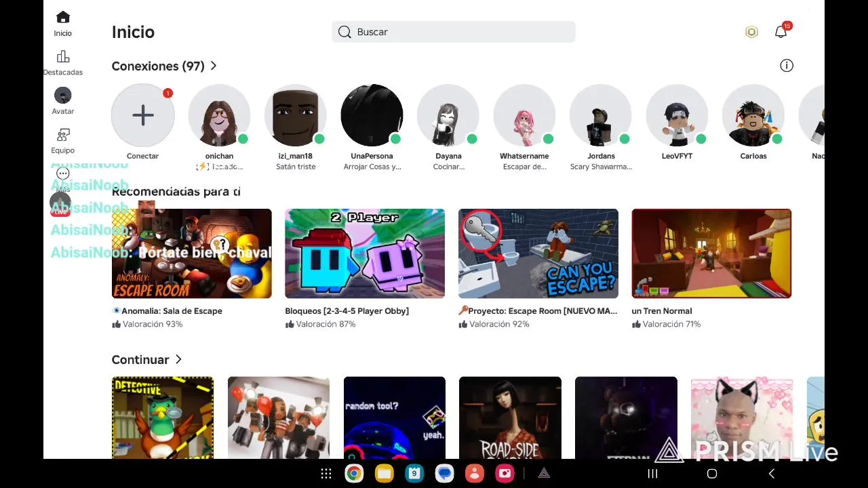
Task: Continue the 'random tool?' game
Action: pos(395,418)
